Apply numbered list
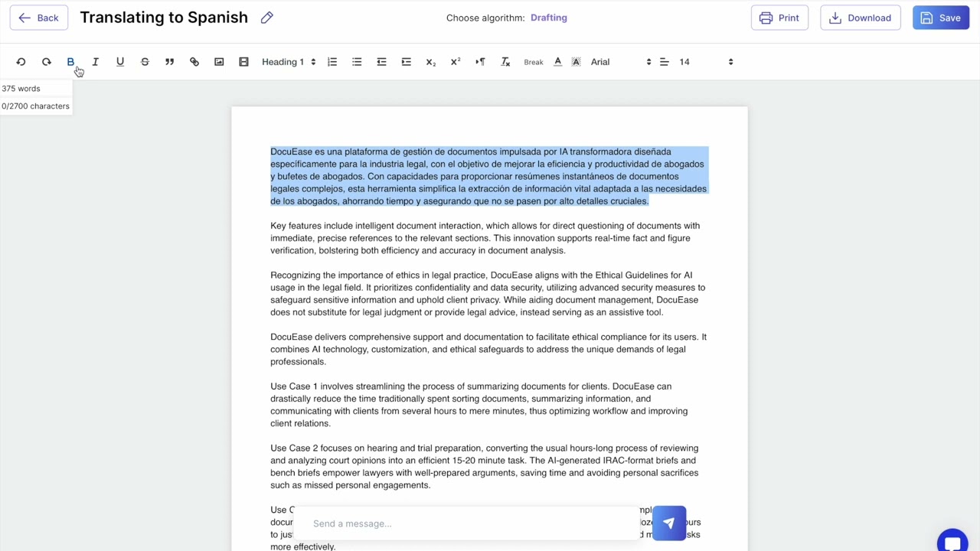This screenshot has width=980, height=551. tap(332, 62)
